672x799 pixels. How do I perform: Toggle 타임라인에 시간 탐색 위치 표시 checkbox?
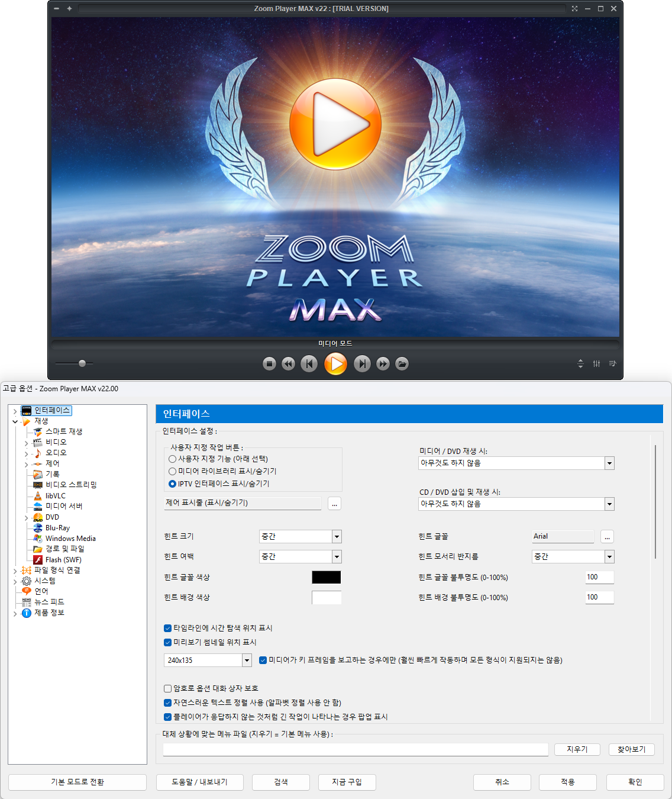167,628
